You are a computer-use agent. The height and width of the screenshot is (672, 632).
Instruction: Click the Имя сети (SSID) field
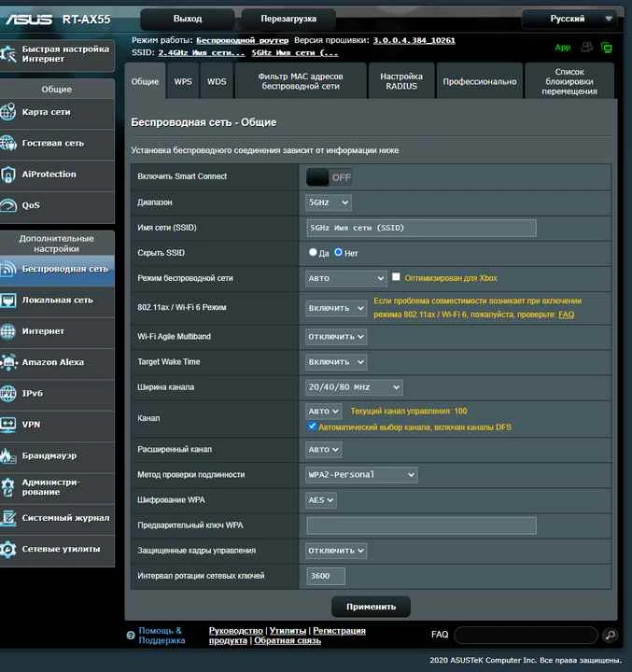click(421, 228)
